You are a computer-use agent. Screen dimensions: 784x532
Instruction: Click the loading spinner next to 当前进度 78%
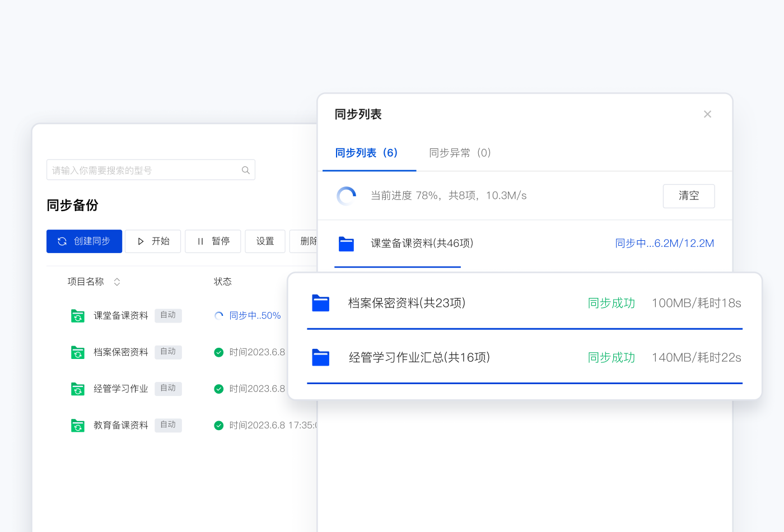[346, 196]
